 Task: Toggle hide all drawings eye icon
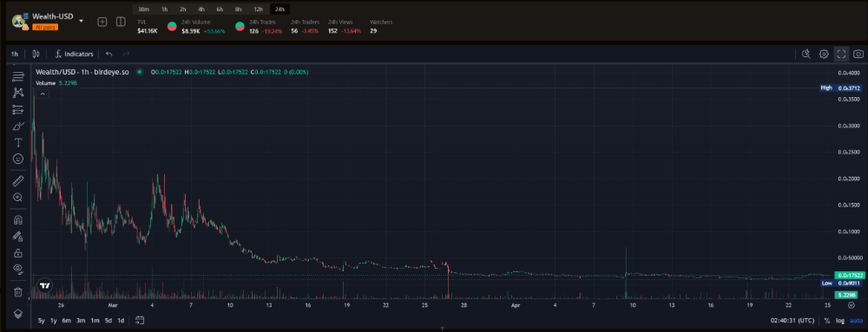pos(17,270)
